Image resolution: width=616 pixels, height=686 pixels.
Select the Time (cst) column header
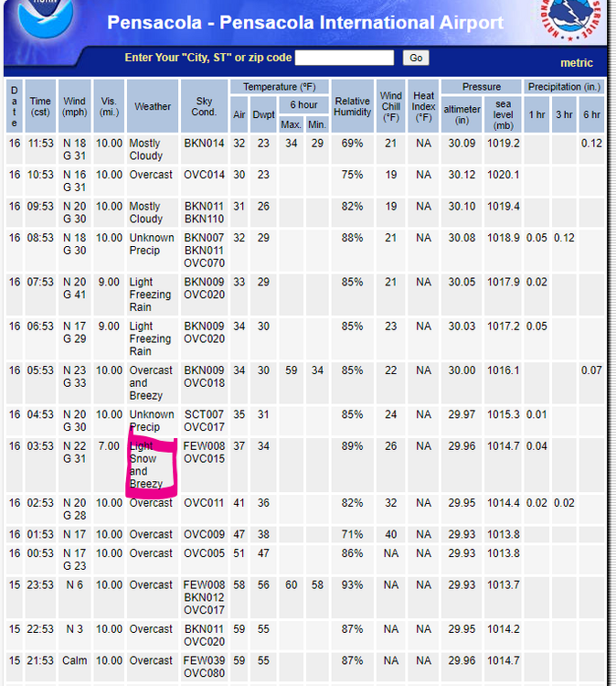[40, 106]
